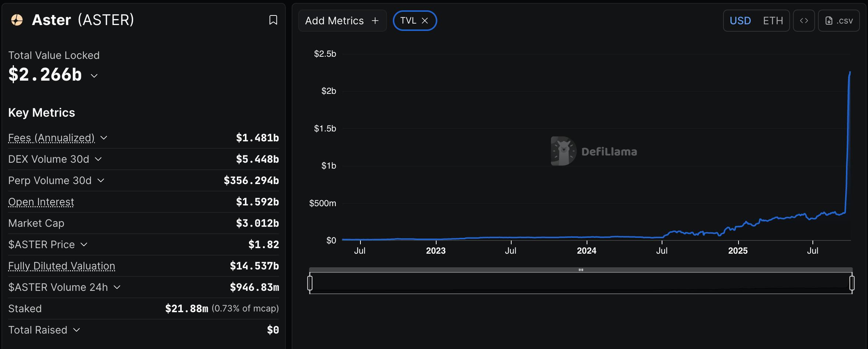Switch chart currency to USD
The height and width of the screenshot is (349, 868).
coord(740,21)
